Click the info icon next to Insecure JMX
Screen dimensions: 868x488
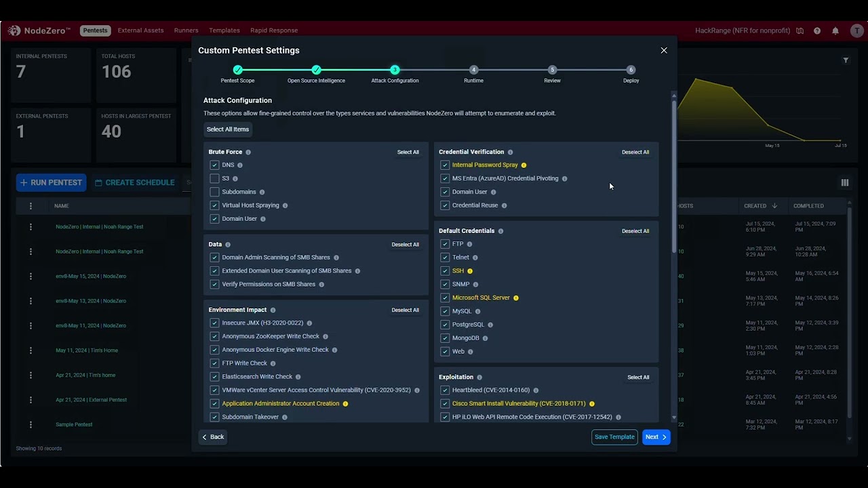[309, 323]
